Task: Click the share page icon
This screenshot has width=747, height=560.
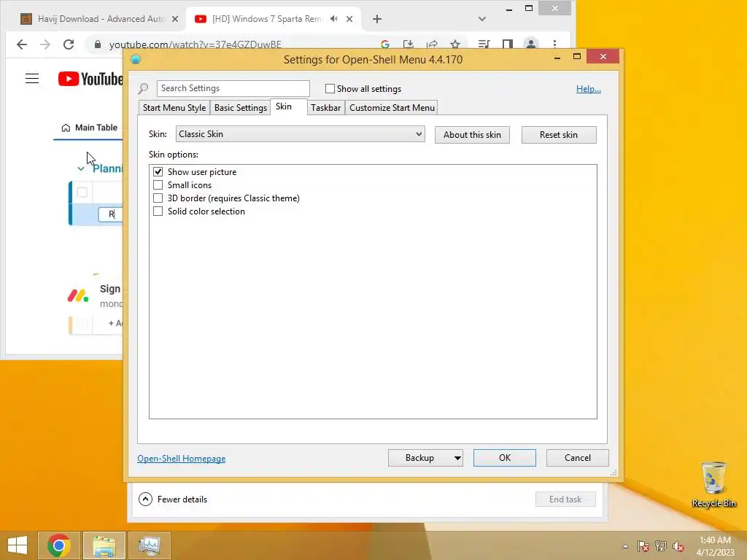Action: pyautogui.click(x=432, y=44)
